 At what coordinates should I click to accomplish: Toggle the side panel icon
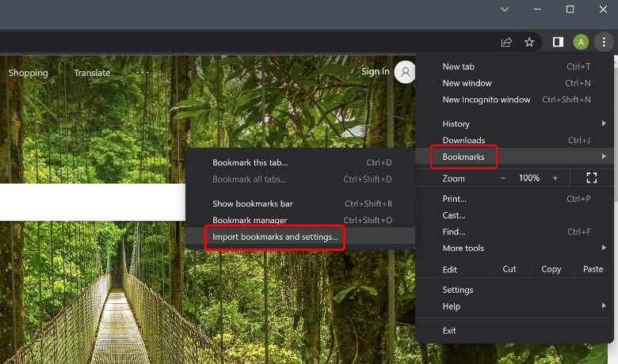pos(558,42)
